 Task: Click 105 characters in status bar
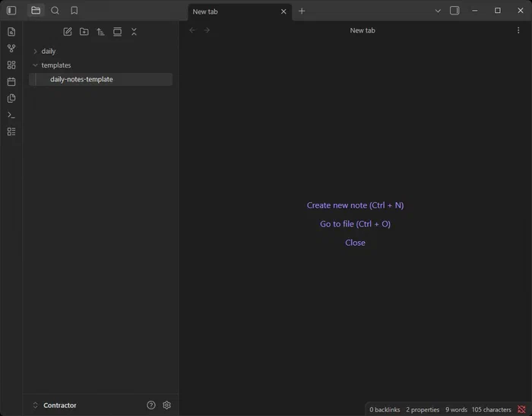click(491, 410)
